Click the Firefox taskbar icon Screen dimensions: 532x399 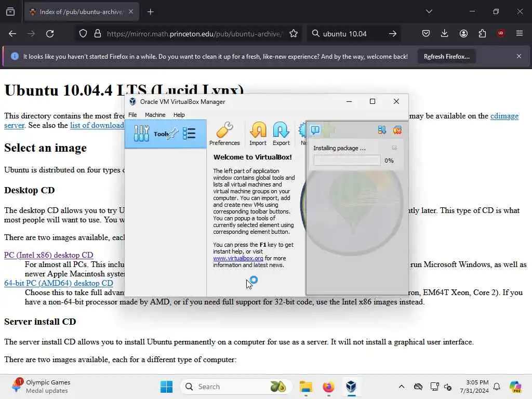(328, 387)
